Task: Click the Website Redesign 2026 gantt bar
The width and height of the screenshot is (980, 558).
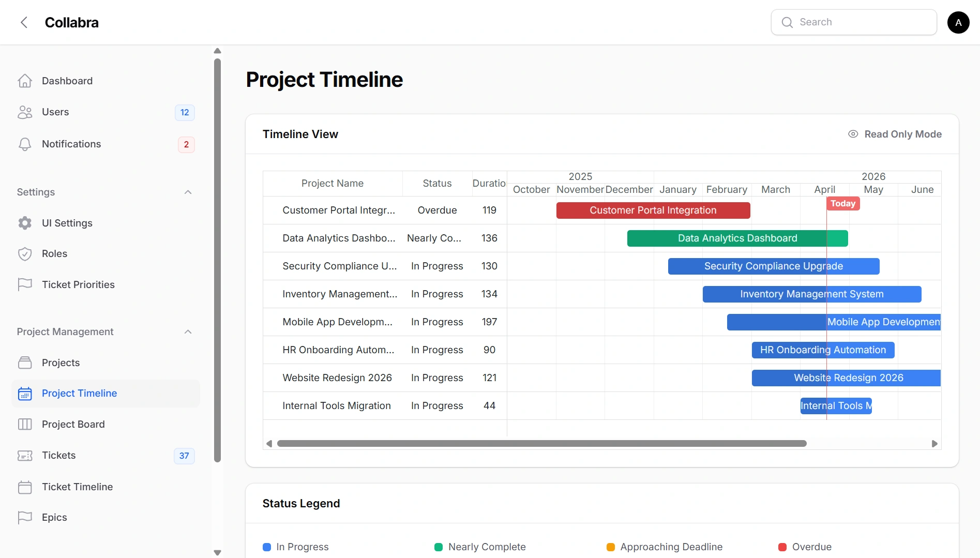Action: (x=846, y=378)
